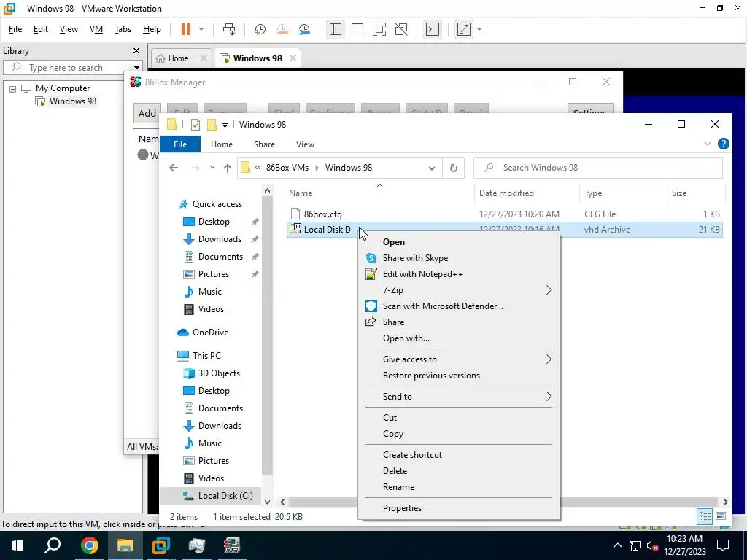The image size is (747, 560).
Task: Open the address bar history dropdown
Action: [x=432, y=168]
